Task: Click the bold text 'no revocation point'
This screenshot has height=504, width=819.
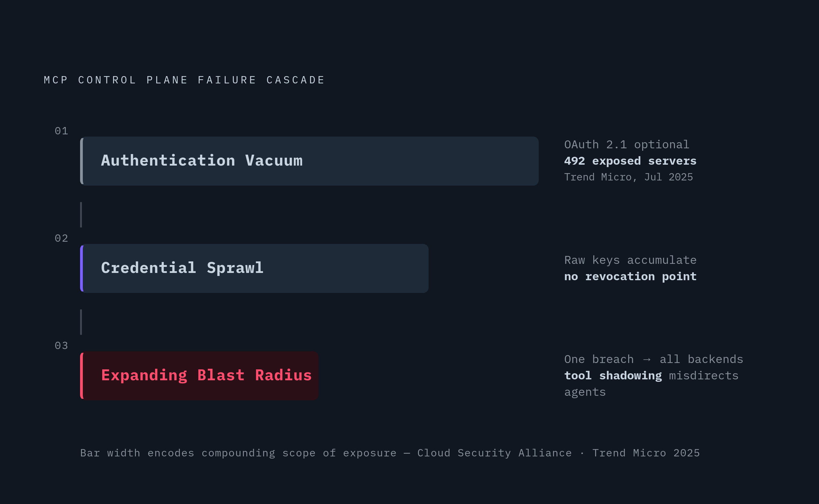Action: point(630,276)
